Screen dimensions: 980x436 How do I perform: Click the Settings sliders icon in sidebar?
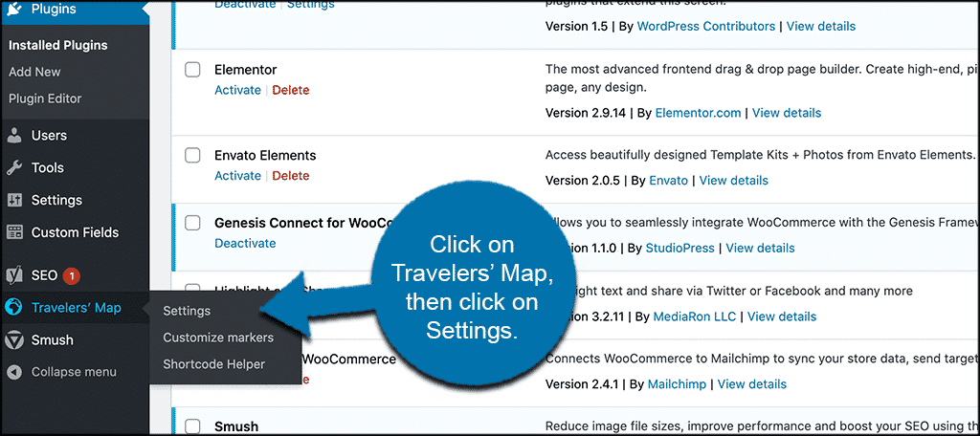tap(14, 201)
